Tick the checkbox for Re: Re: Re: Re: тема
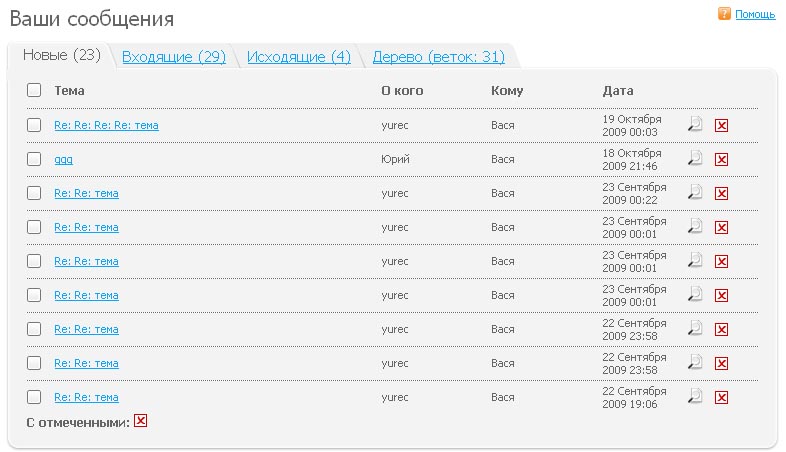 click(x=34, y=125)
